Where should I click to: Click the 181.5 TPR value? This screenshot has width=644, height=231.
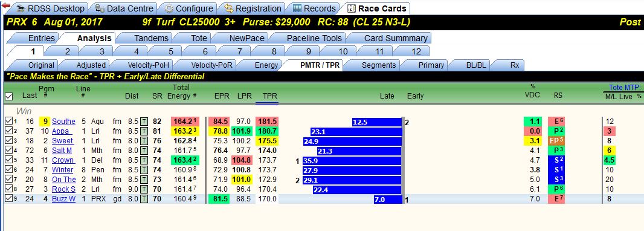click(267, 122)
